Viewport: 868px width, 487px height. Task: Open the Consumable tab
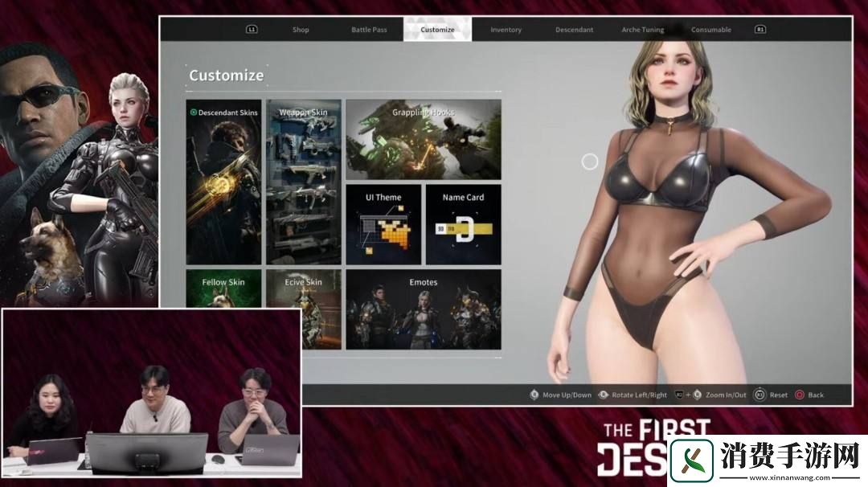point(711,30)
